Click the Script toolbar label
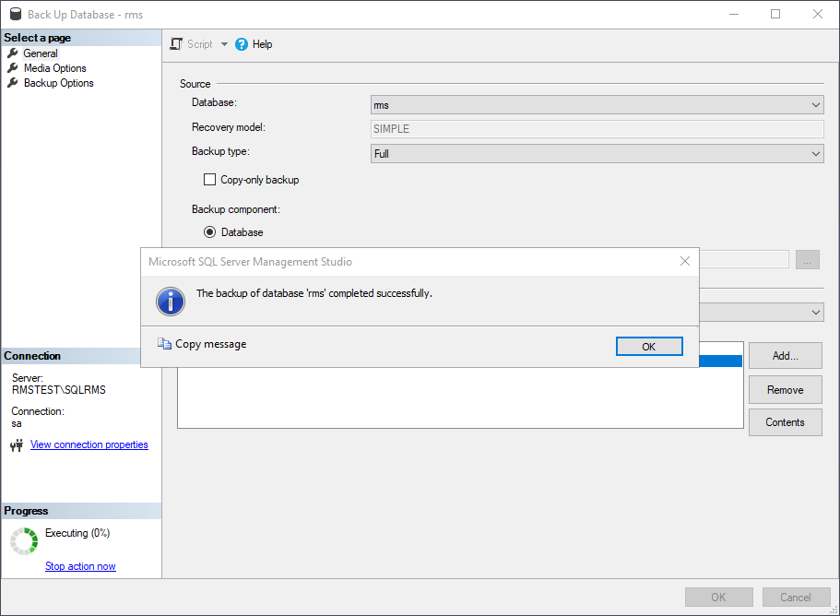This screenshot has width=840, height=616. coord(200,44)
